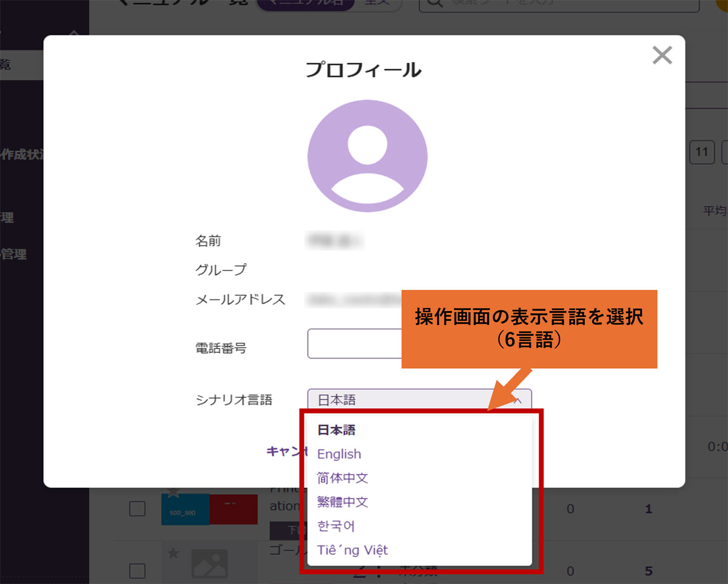This screenshot has height=584, width=728.
Task: Click the シナリオ言語 label
Action: 234,400
